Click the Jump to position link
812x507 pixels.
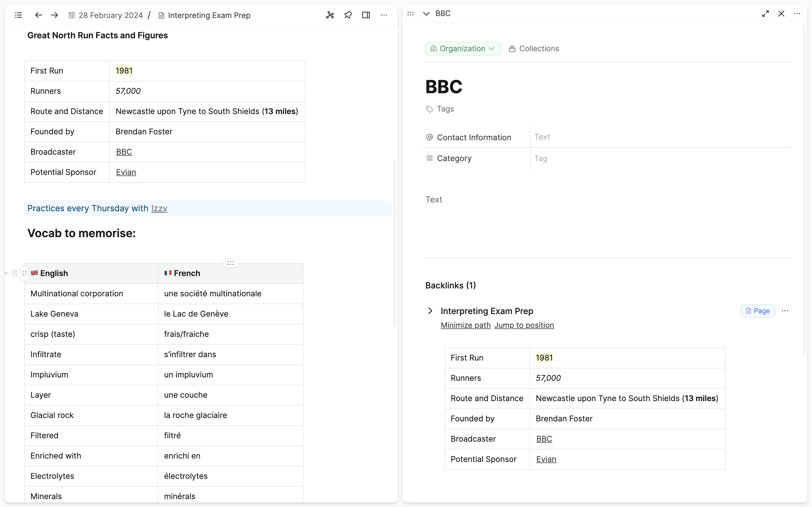[524, 325]
